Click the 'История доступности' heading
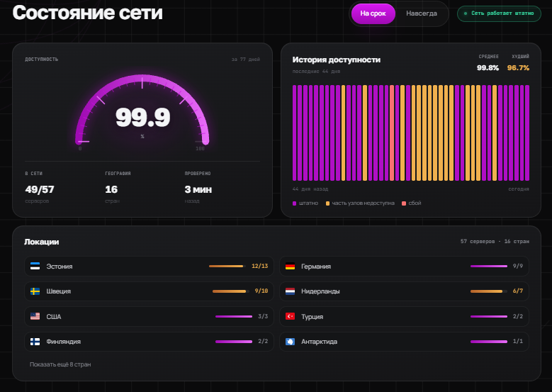Viewport: 552px width, 392px height. (336, 60)
